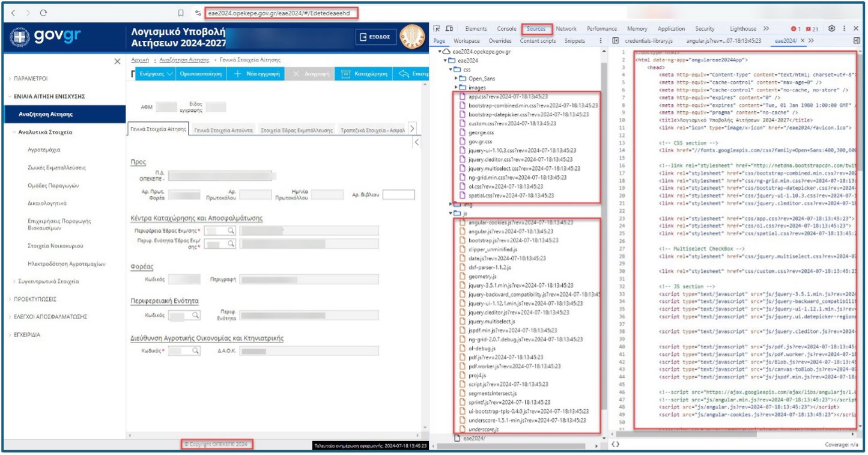Open site information icon left of URL
Viewport: 868px width, 455px height.
pyautogui.click(x=198, y=12)
